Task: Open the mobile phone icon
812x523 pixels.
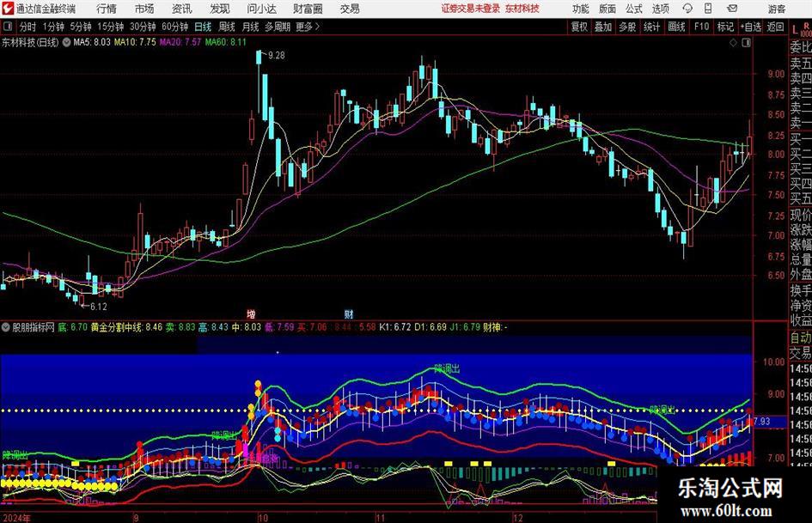Action: pos(708,9)
